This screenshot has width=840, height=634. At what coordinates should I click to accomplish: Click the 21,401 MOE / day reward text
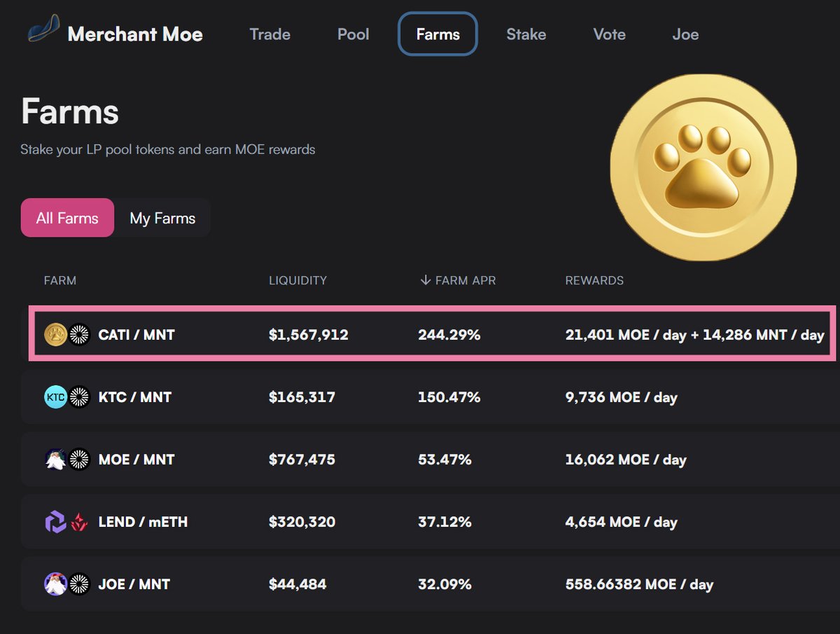[x=626, y=335]
